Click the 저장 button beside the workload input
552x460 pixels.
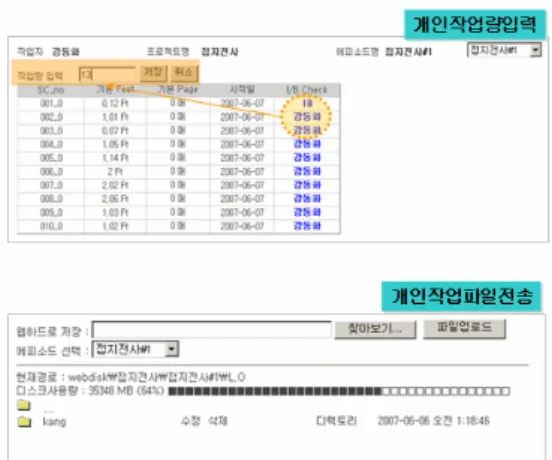pyautogui.click(x=153, y=74)
